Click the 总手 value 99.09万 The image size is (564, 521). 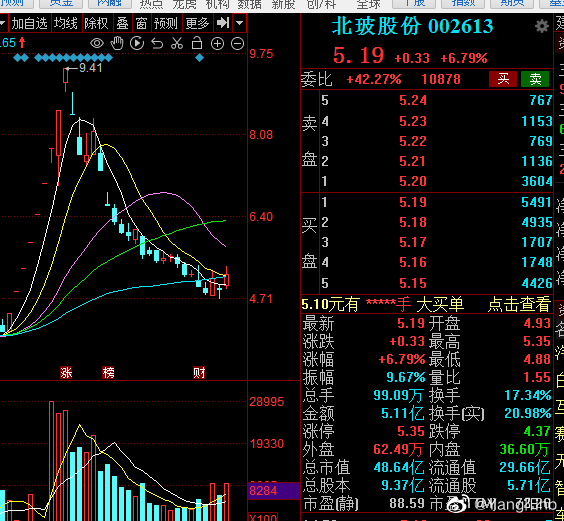[x=398, y=395]
